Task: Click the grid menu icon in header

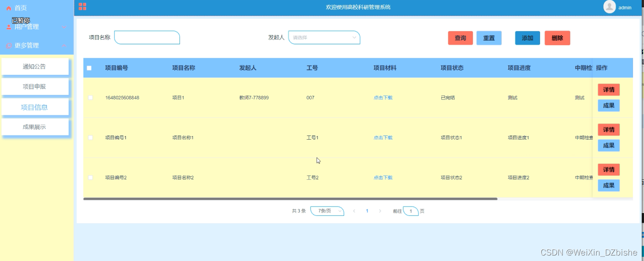Action: coord(82,6)
